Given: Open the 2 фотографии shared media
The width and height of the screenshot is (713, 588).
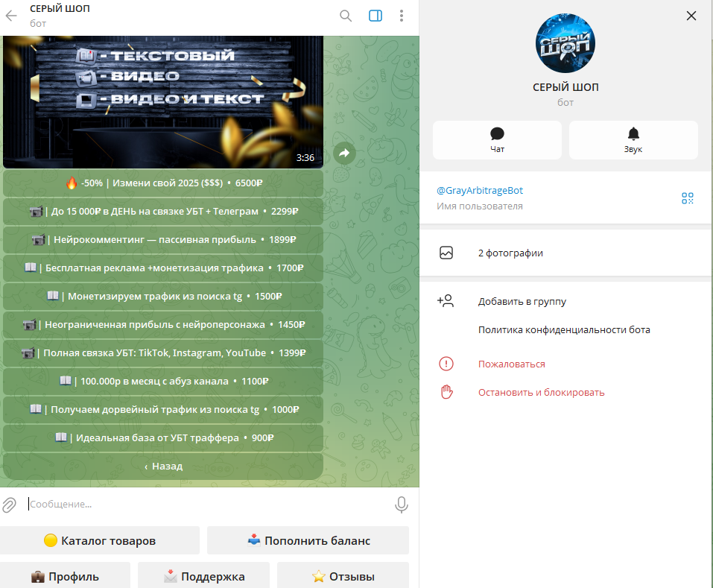Looking at the screenshot, I should (x=510, y=253).
